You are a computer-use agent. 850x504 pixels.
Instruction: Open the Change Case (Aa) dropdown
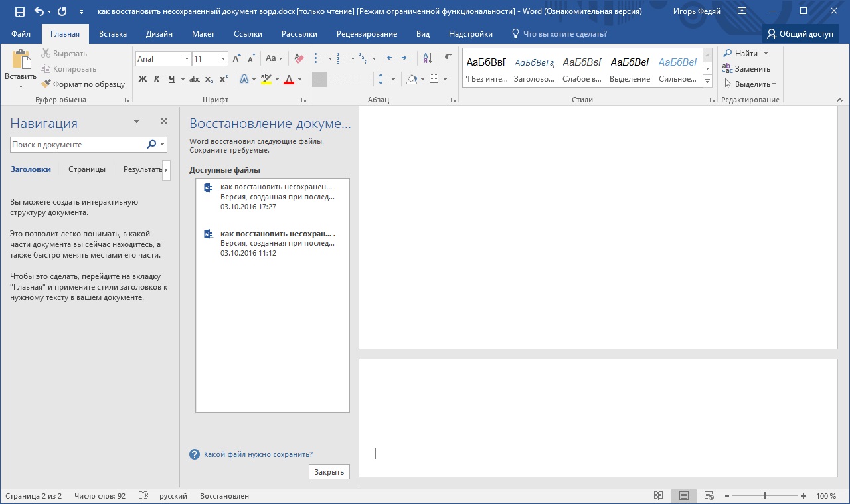274,59
